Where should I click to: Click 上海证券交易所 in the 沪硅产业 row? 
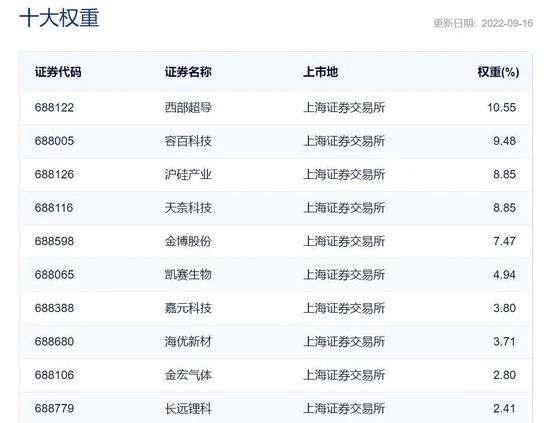344,174
